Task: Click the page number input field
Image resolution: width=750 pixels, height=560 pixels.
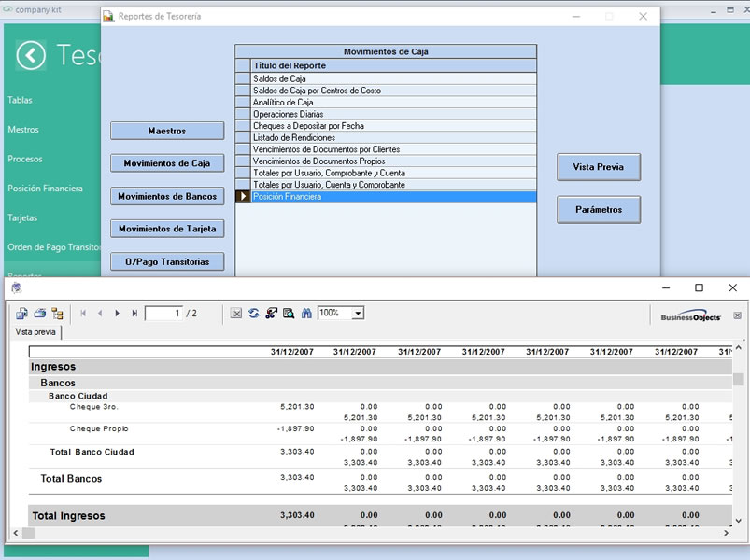Action: [163, 314]
